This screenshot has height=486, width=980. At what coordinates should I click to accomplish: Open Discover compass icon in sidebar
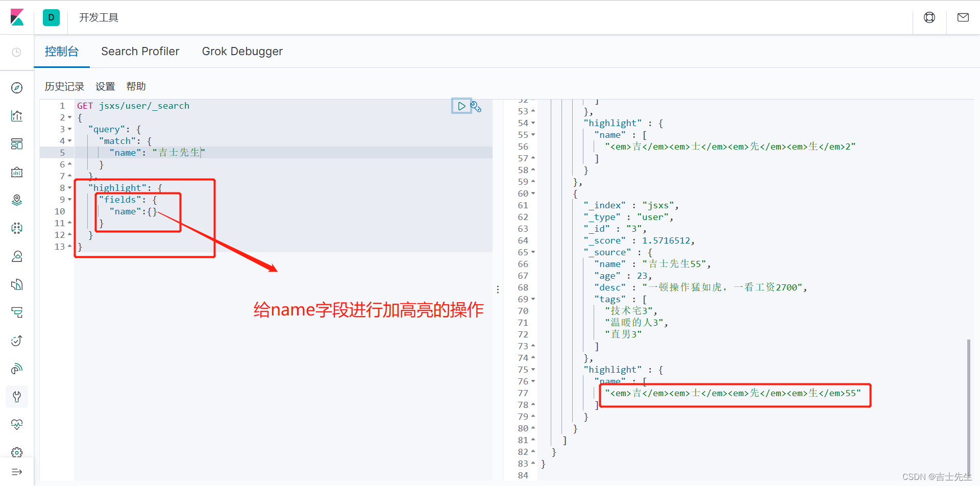click(17, 88)
